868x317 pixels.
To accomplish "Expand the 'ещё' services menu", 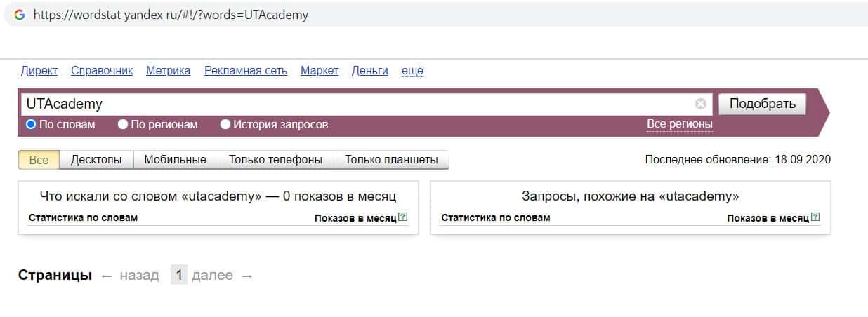I will (412, 71).
